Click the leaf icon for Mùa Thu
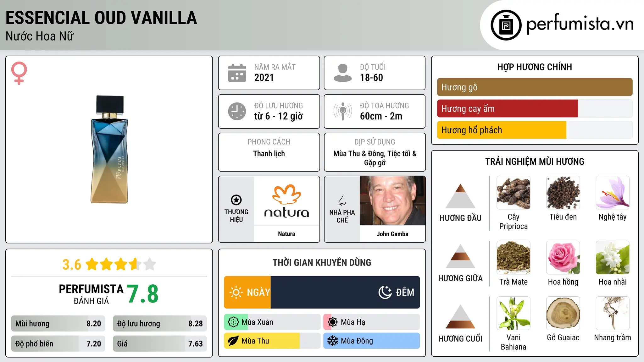This screenshot has height=362, width=644. click(233, 341)
